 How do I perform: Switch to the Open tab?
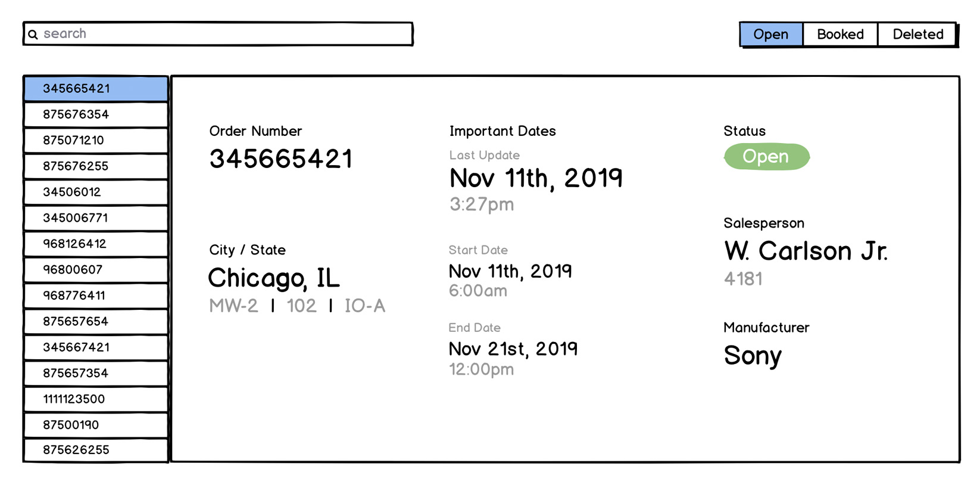[771, 35]
